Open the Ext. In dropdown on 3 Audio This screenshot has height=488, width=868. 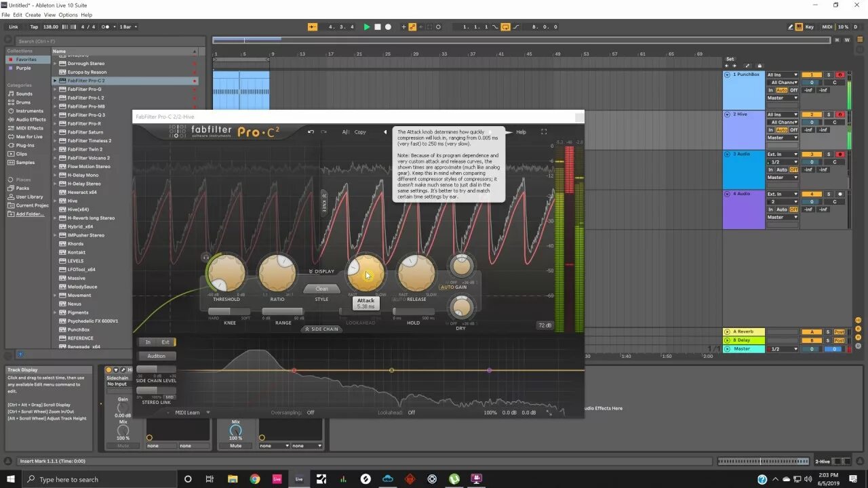coord(783,155)
